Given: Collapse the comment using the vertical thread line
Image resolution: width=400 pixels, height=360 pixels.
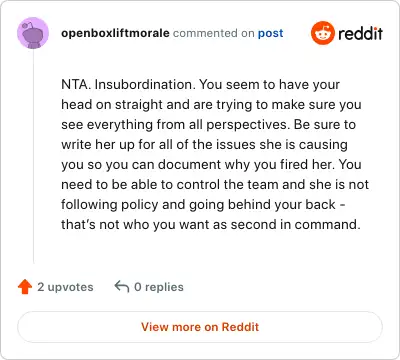Looking at the screenshot, I should pyautogui.click(x=33, y=156).
